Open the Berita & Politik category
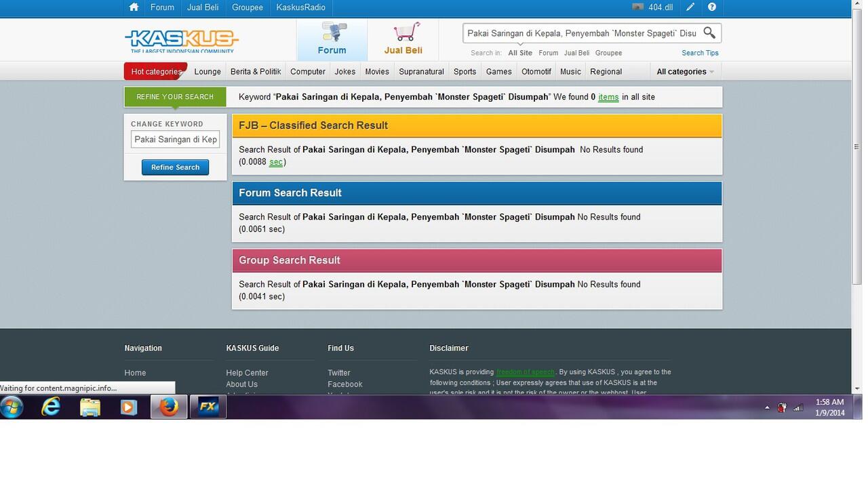This screenshot has height=488, width=868. 256,72
